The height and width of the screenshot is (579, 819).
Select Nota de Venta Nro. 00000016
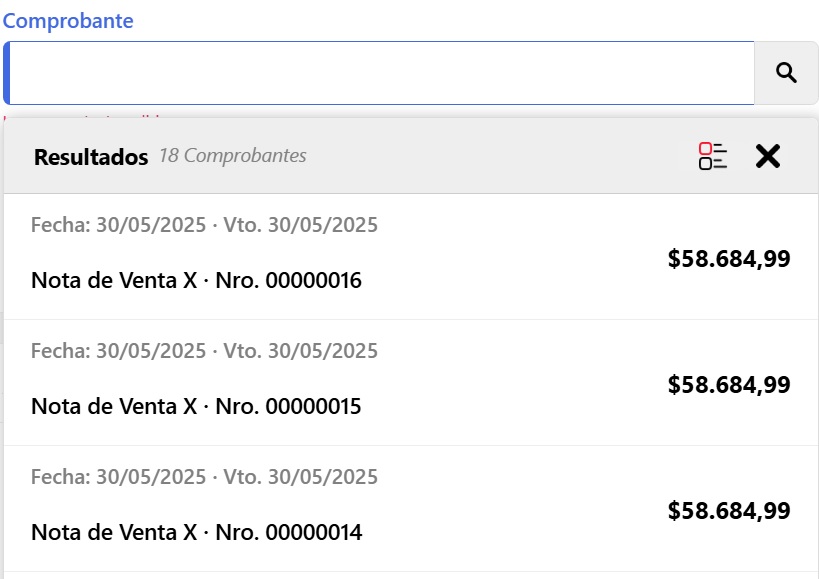tap(196, 281)
